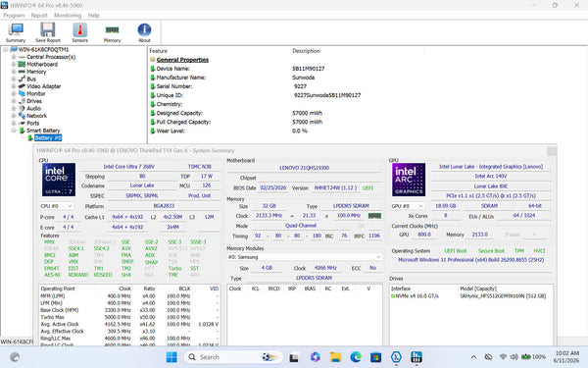Viewport: 588px width, 368px height.
Task: Expand the Motherboard tree node
Action: [14, 64]
